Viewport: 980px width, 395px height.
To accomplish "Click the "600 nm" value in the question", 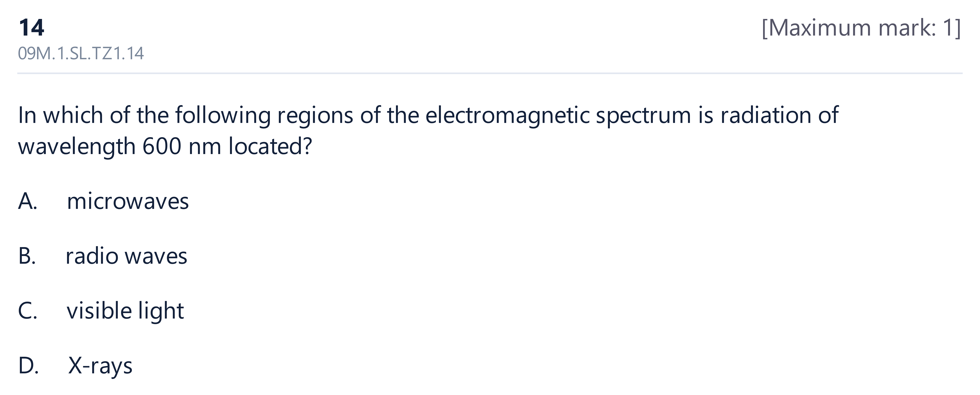I will [182, 146].
